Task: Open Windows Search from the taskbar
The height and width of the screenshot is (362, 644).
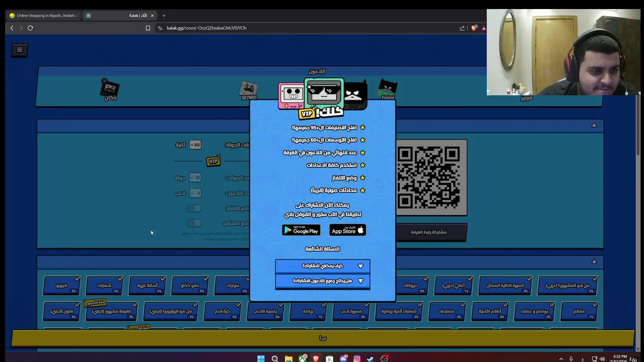Action: pos(275,358)
